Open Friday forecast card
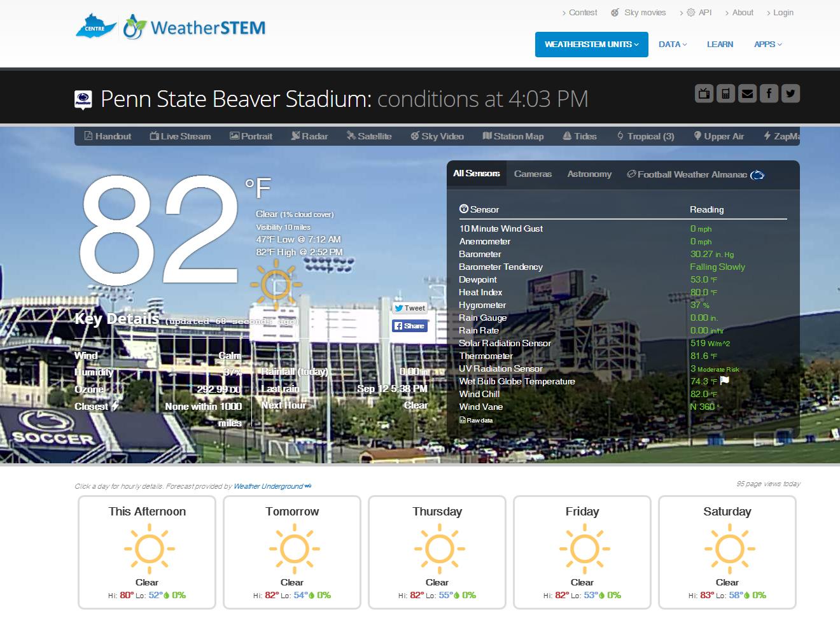The image size is (840, 630). 582,552
